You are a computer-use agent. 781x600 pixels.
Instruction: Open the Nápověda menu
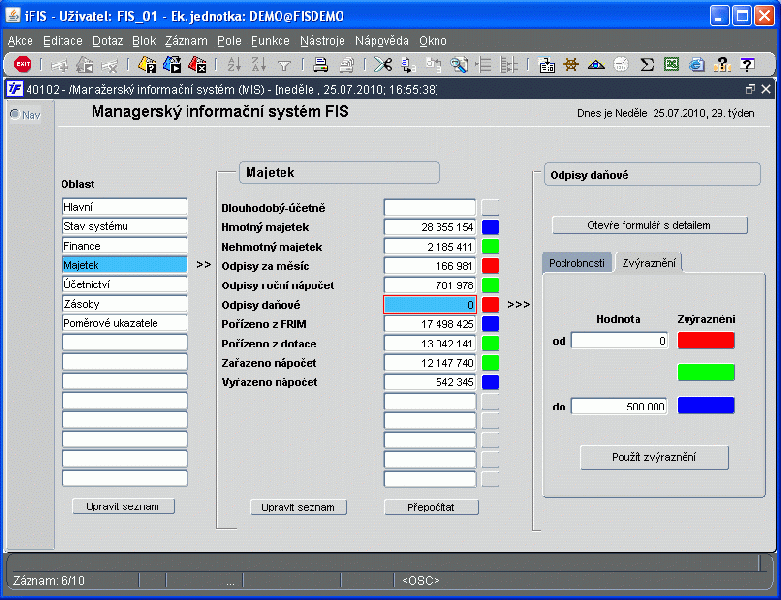coord(382,41)
